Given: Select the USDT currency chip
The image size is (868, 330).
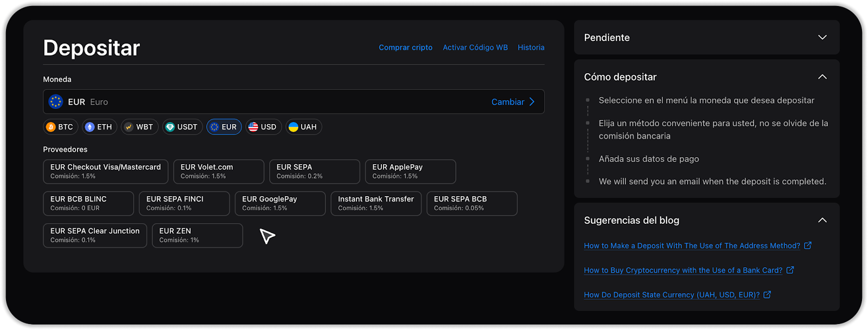Looking at the screenshot, I should point(182,127).
